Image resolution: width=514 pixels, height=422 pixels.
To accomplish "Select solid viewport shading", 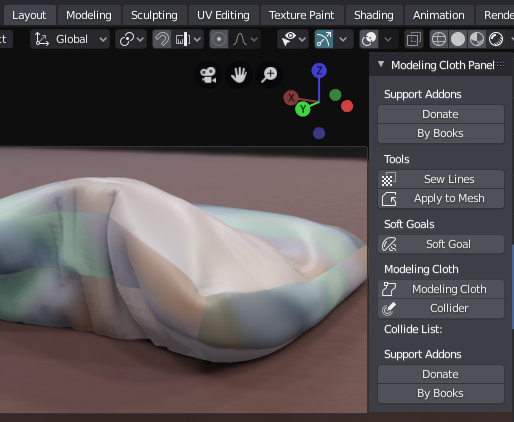I will pos(458,39).
